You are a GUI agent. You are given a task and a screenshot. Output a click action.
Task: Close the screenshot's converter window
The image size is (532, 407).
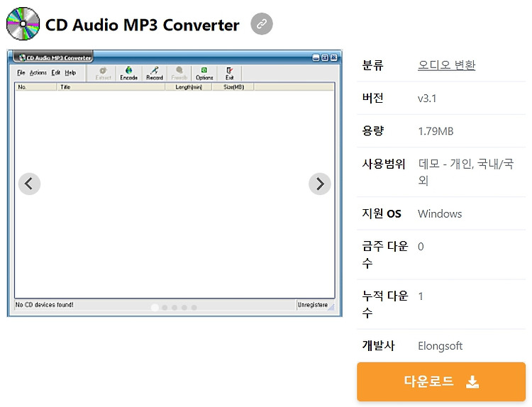[x=334, y=57]
